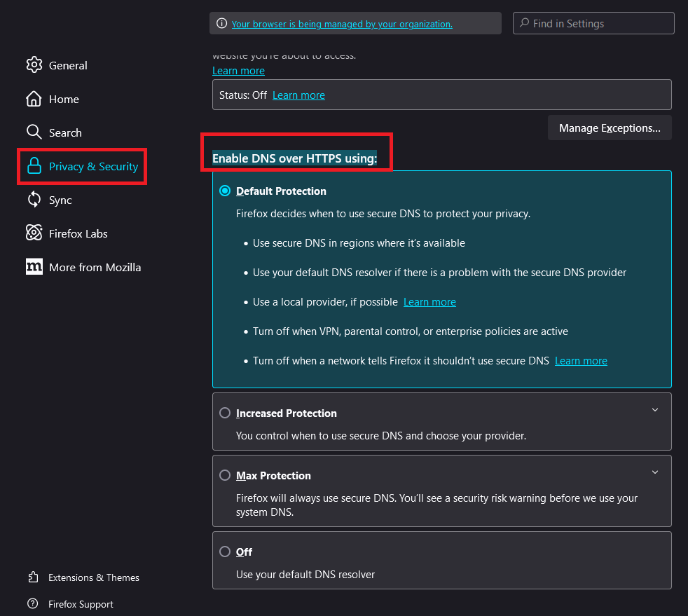The image size is (688, 616).
Task: Open the Search settings category
Action: pyautogui.click(x=65, y=133)
